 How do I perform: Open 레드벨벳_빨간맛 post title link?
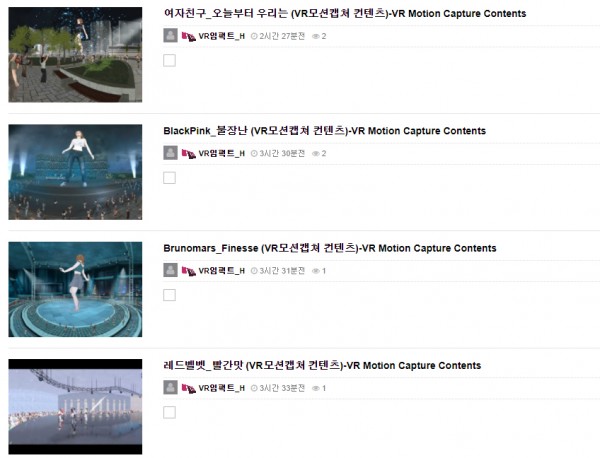tap(322, 365)
